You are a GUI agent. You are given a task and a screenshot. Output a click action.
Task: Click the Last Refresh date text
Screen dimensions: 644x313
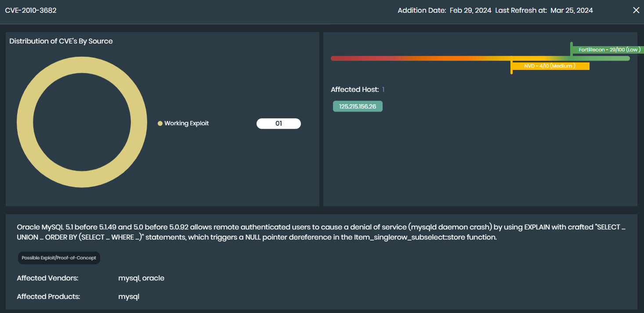[x=571, y=10]
